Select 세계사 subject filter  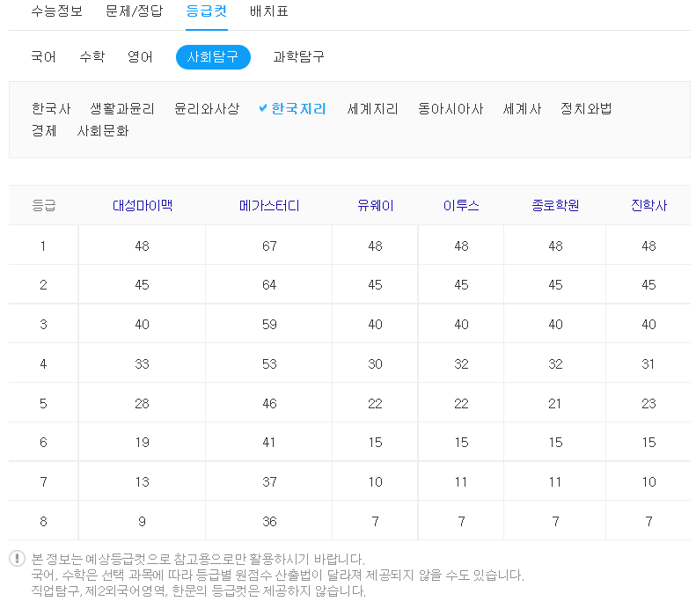click(522, 109)
